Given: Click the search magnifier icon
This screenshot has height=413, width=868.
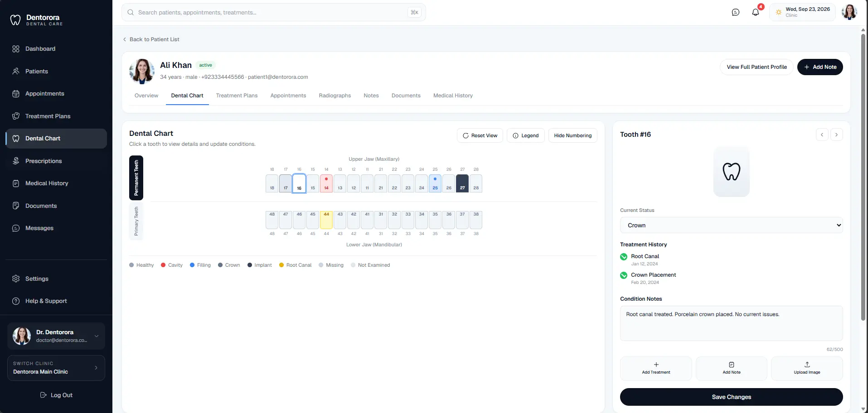Looking at the screenshot, I should [x=131, y=12].
